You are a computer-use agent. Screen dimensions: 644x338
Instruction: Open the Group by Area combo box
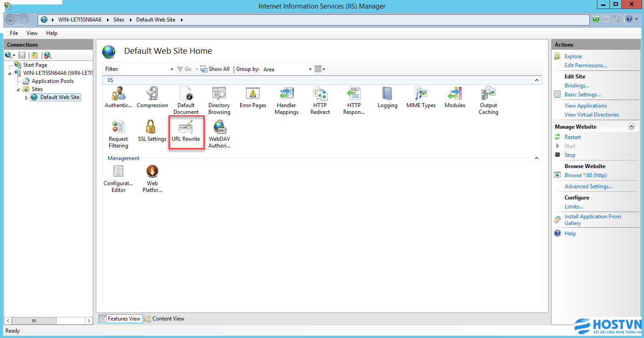pyautogui.click(x=287, y=69)
